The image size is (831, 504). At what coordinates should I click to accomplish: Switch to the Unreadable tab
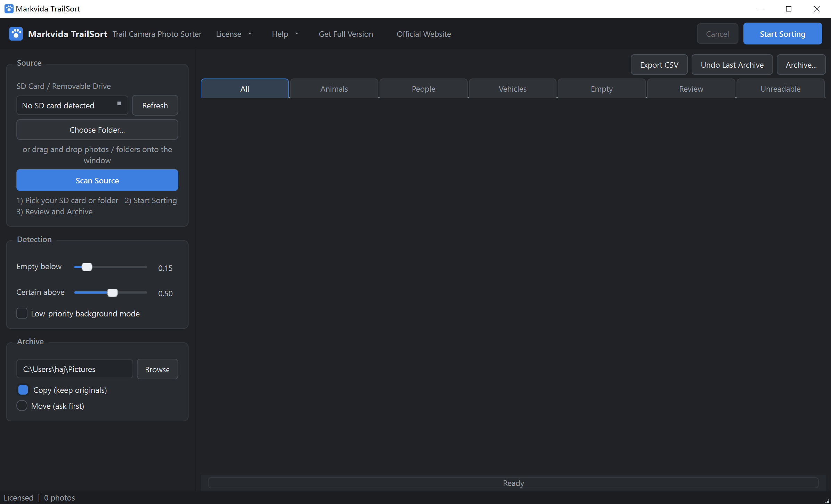[781, 89]
